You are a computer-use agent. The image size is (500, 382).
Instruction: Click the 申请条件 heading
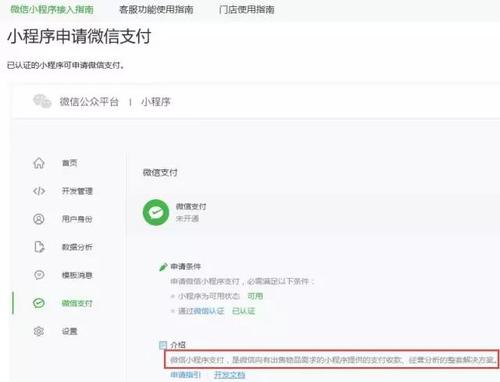[x=186, y=266]
